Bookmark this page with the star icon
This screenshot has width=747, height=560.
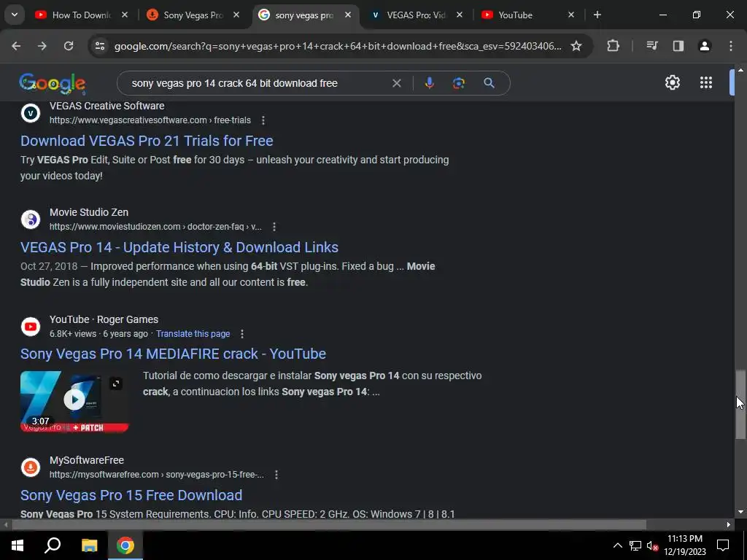click(x=576, y=46)
